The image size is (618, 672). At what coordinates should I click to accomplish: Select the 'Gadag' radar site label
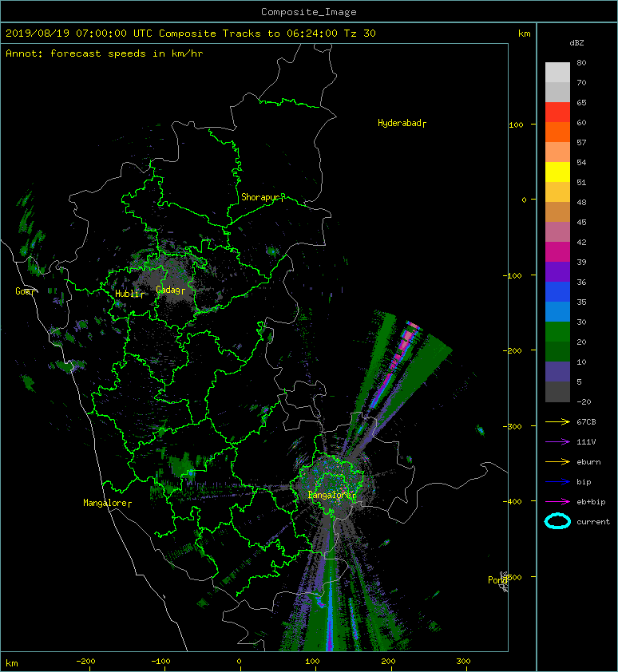click(x=171, y=291)
